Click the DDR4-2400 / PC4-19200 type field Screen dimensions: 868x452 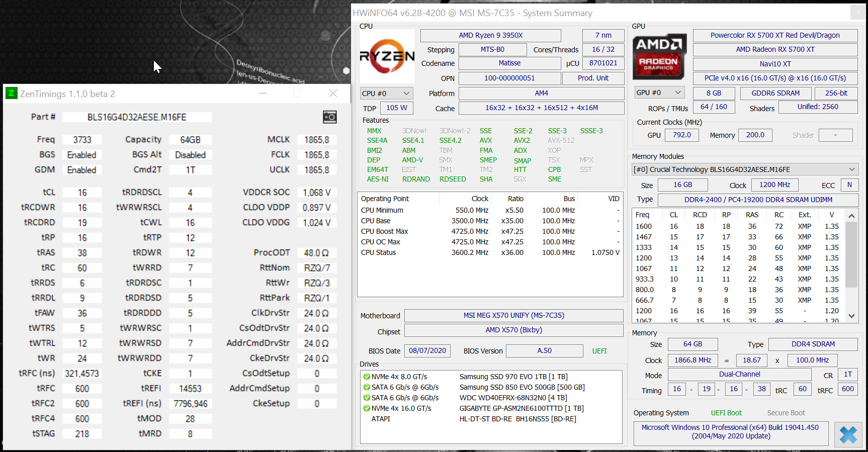[758, 200]
